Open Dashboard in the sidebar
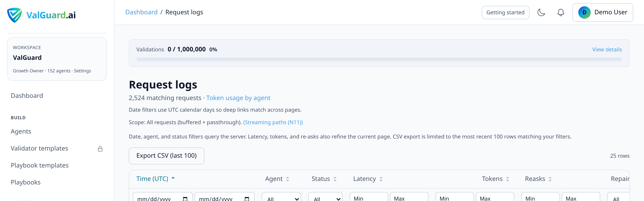 point(27,96)
